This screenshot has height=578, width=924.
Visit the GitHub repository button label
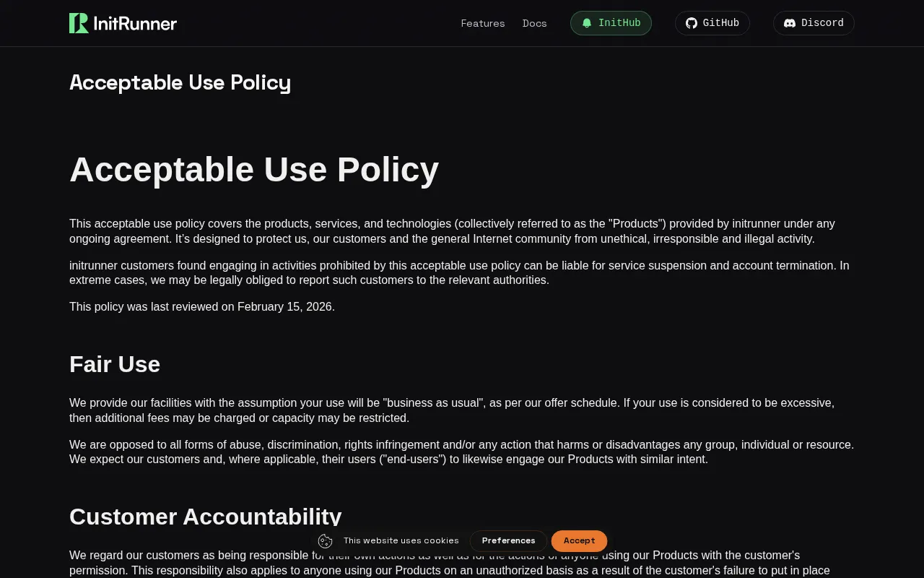[x=721, y=23]
